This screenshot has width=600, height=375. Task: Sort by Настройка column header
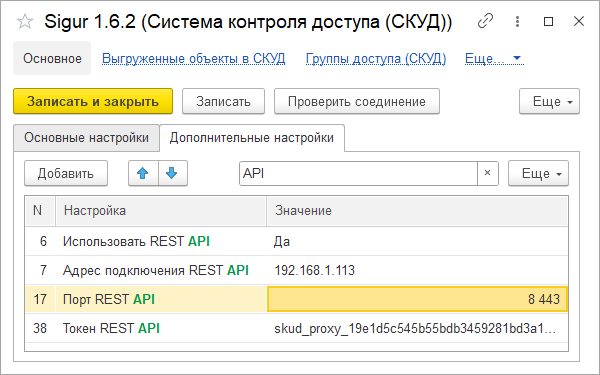pyautogui.click(x=161, y=210)
